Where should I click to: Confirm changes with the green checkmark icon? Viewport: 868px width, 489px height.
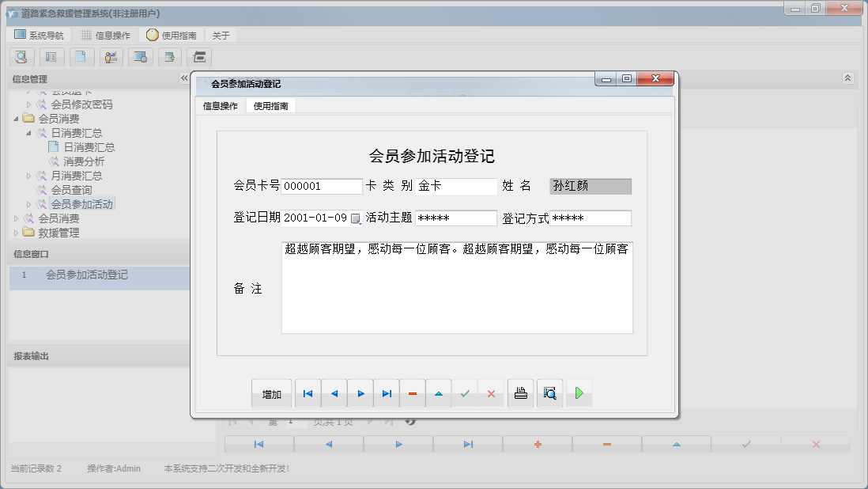pyautogui.click(x=465, y=392)
